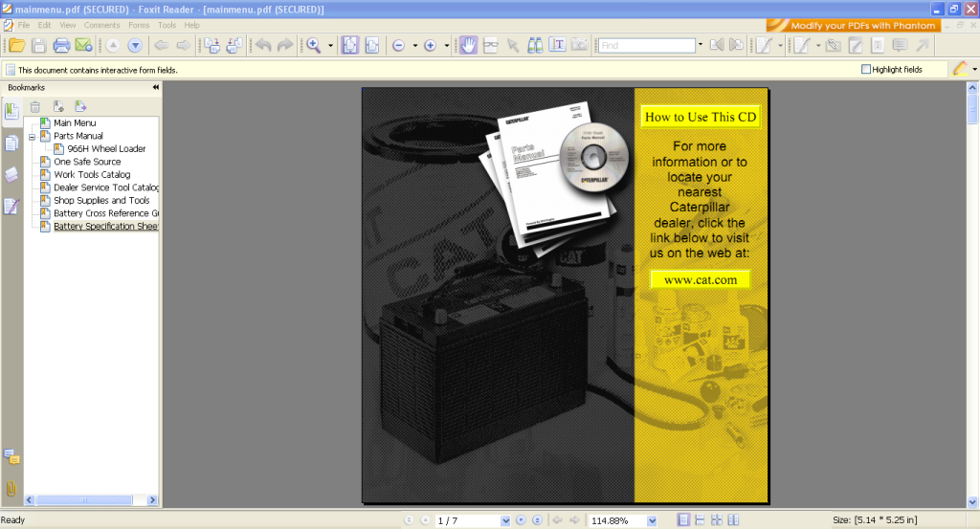Activate the Select Text tool
The width and height of the screenshot is (980, 529).
point(557,45)
